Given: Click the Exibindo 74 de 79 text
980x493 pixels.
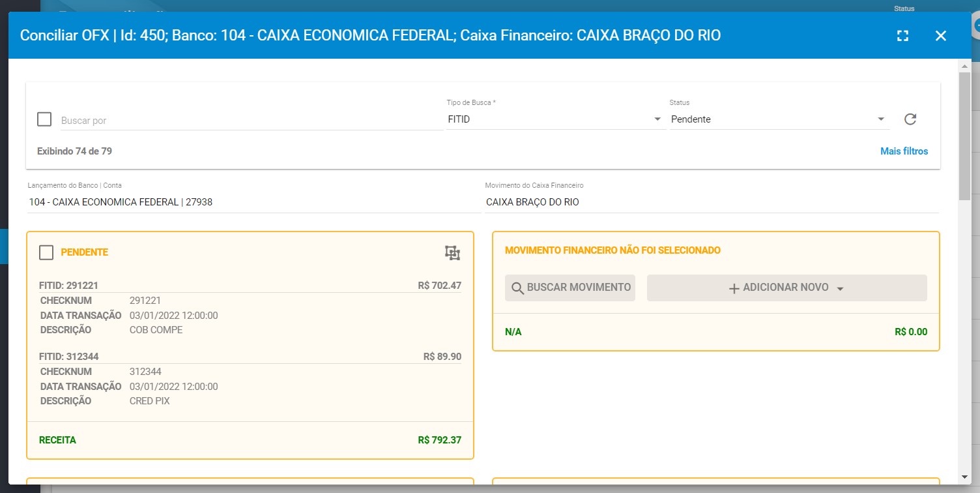Looking at the screenshot, I should click(x=74, y=151).
